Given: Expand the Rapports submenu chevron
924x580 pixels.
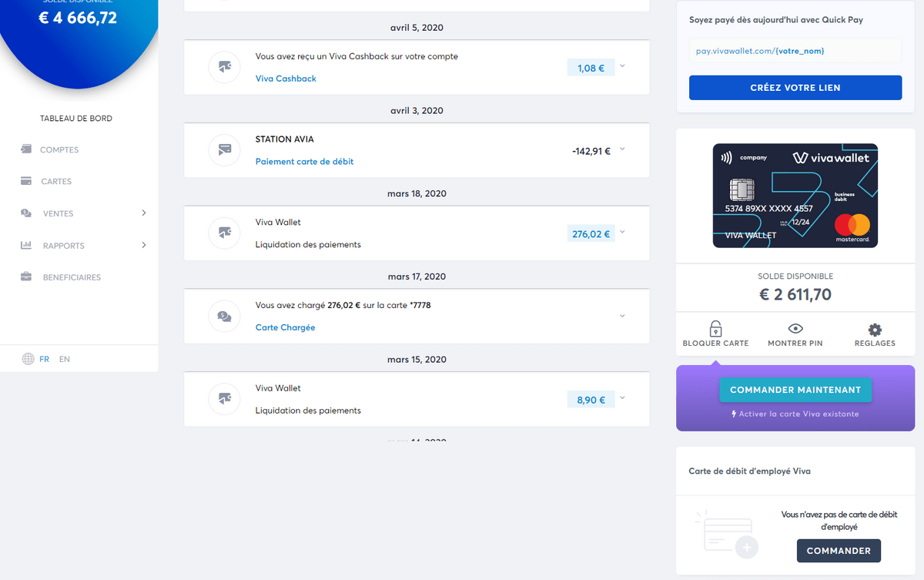Looking at the screenshot, I should pos(143,245).
